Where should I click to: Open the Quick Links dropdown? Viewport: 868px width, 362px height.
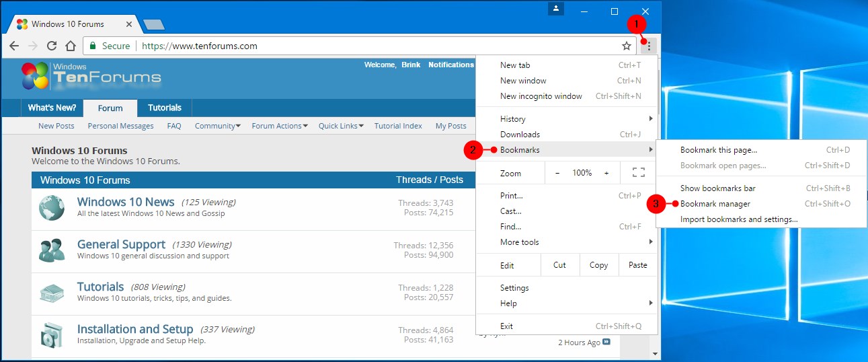click(341, 126)
